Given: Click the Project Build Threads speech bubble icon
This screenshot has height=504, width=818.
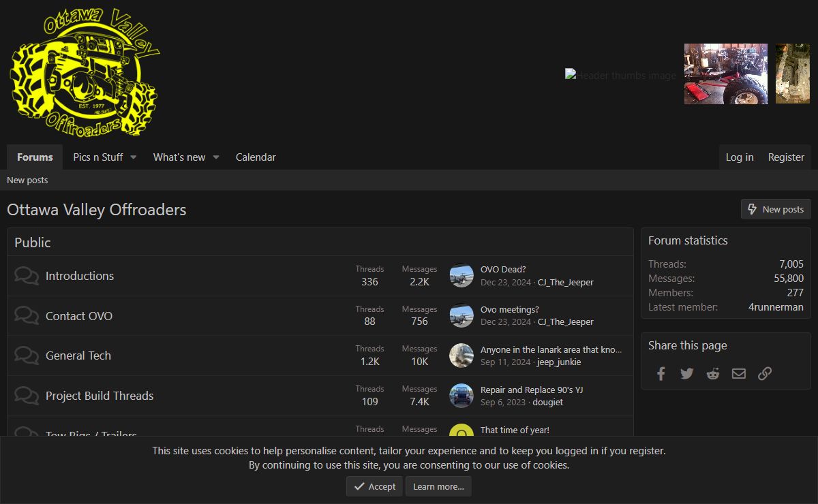Looking at the screenshot, I should (x=27, y=396).
